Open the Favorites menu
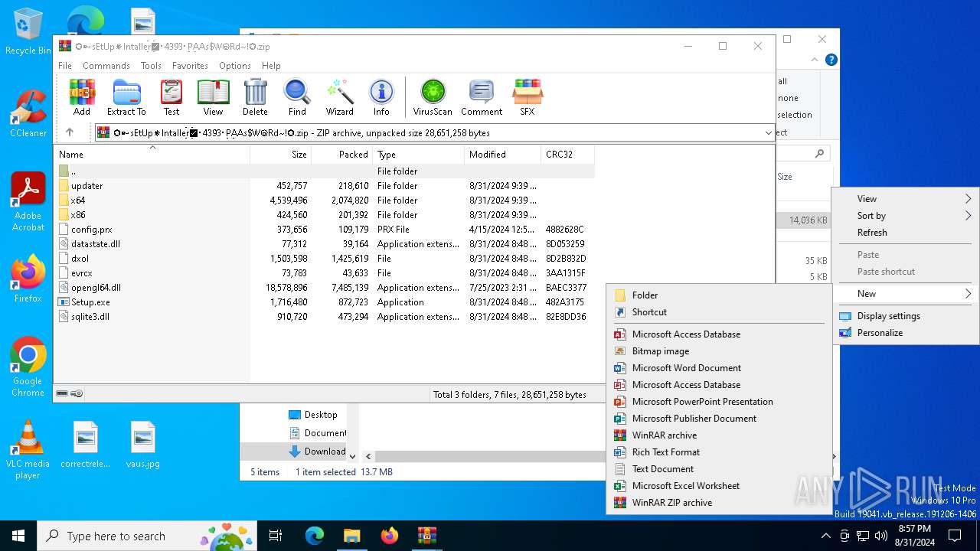The width and height of the screenshot is (980, 551). tap(190, 66)
